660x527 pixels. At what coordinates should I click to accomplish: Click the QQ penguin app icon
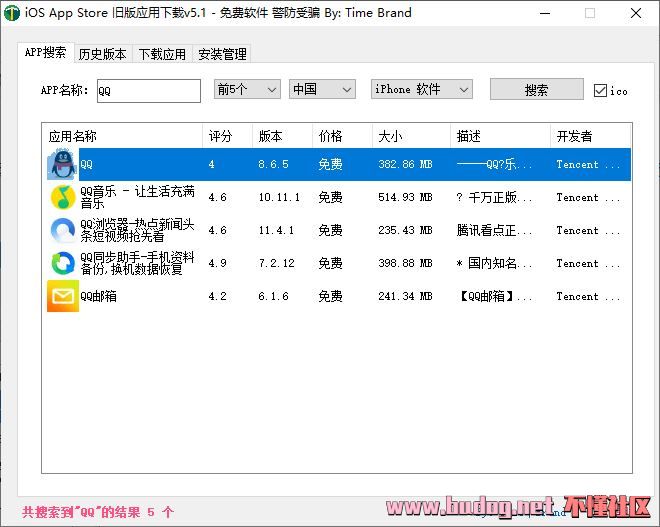[62, 165]
